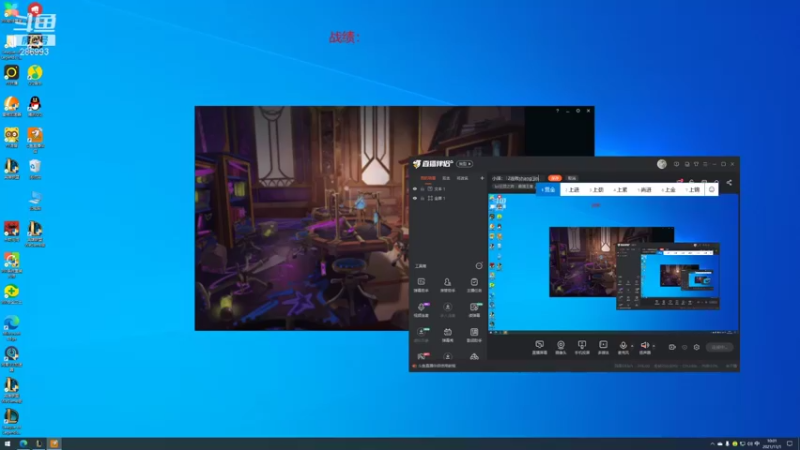The width and height of the screenshot is (800, 450).
Task: Click help question mark in game client window
Action: point(557,111)
